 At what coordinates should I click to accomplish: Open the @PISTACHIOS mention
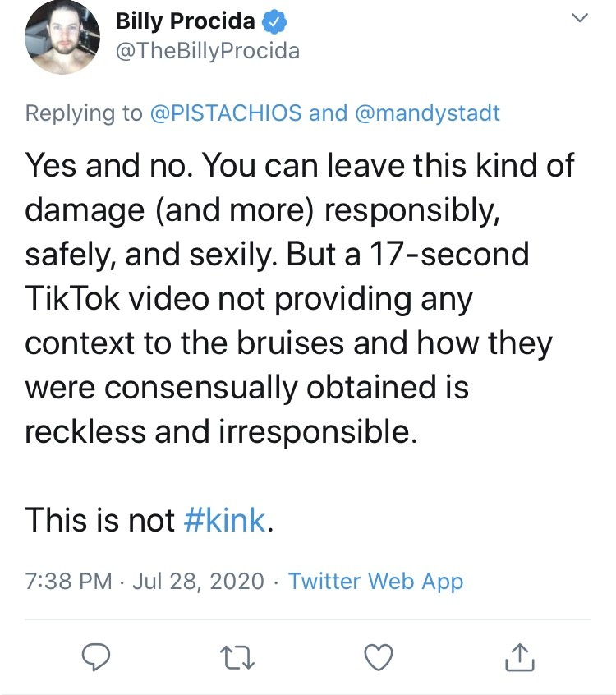tap(225, 113)
